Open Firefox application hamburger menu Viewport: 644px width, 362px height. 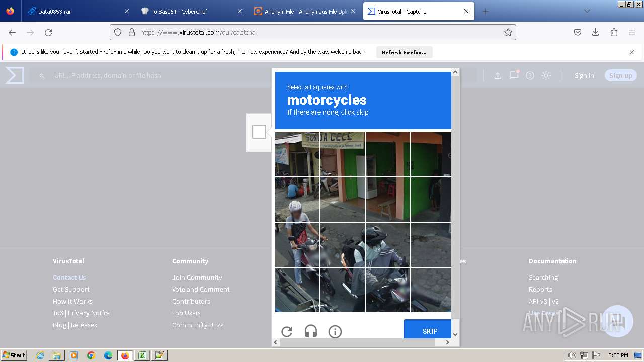pos(632,32)
